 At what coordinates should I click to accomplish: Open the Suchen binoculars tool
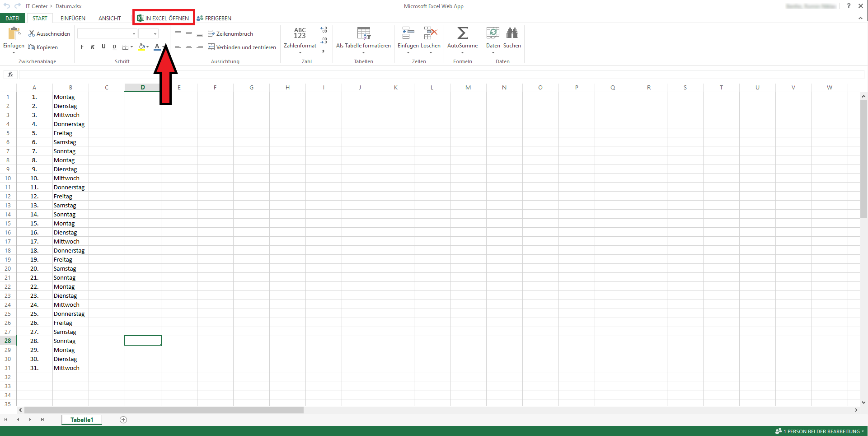pos(512,33)
